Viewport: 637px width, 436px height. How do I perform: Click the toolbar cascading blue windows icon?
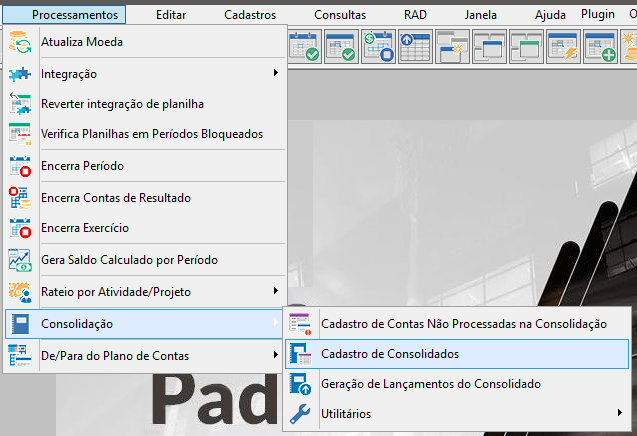489,46
